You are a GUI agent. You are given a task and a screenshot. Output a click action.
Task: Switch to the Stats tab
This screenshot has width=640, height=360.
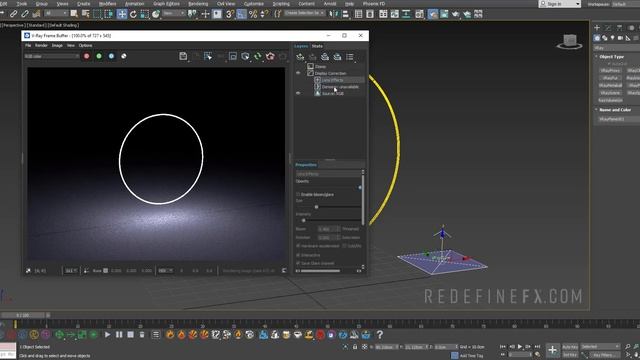[x=317, y=46]
